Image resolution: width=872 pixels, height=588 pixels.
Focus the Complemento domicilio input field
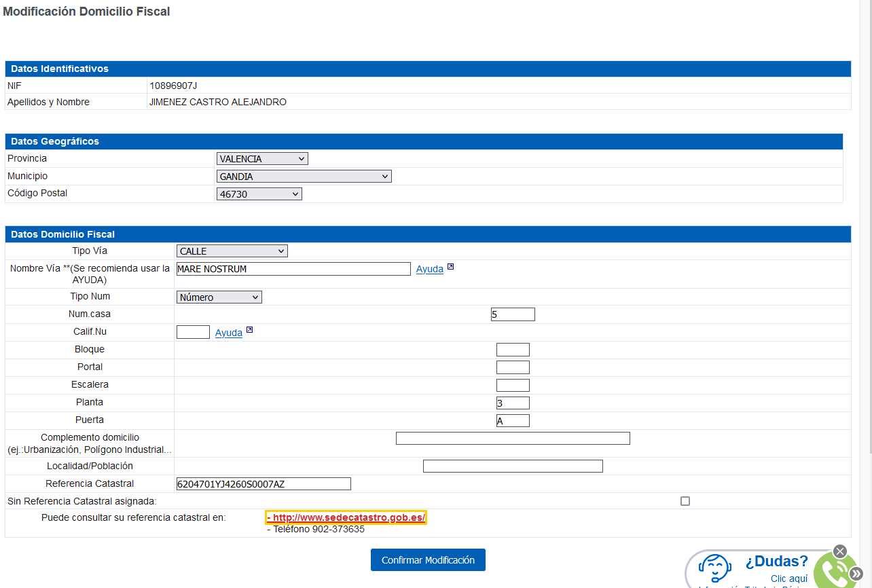513,438
